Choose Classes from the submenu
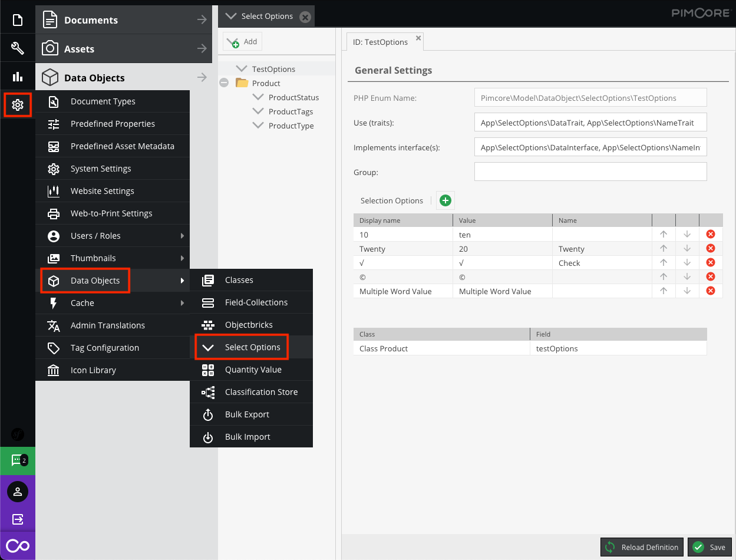736x560 pixels. tap(251, 280)
